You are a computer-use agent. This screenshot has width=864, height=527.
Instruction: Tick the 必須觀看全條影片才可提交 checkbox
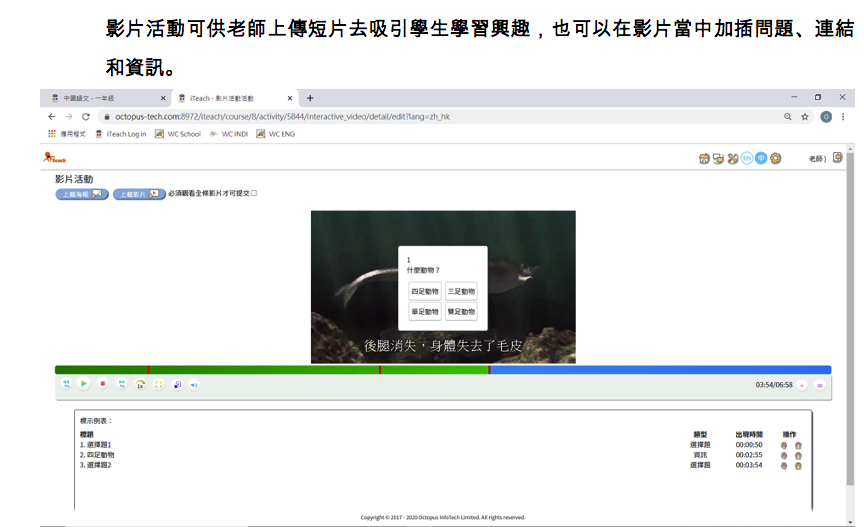[254, 193]
